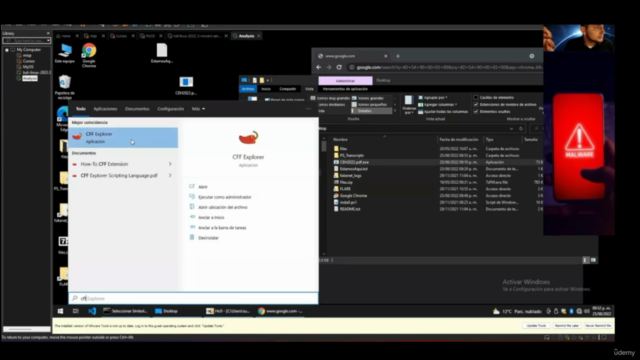Click Update Tools in VMware notification bar
Image resolution: width=640 pixels, height=360 pixels.
(x=536, y=326)
